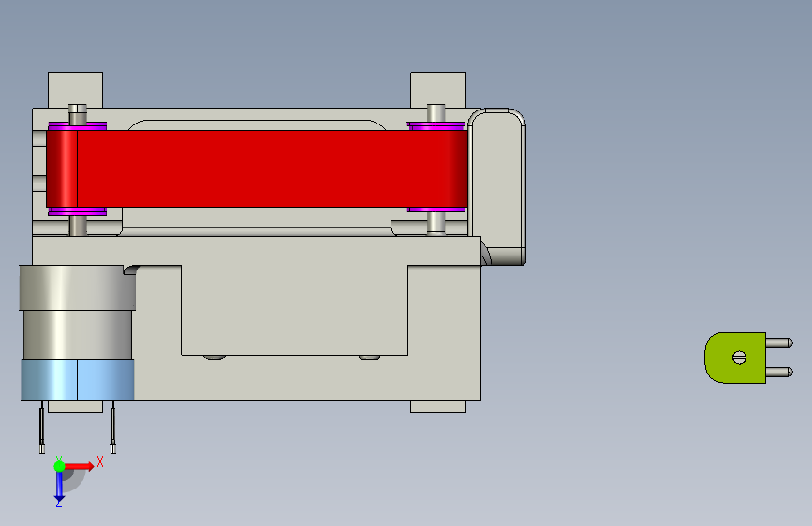Click the right roller shaft below the belt
The height and width of the screenshot is (526, 812).
point(436,223)
